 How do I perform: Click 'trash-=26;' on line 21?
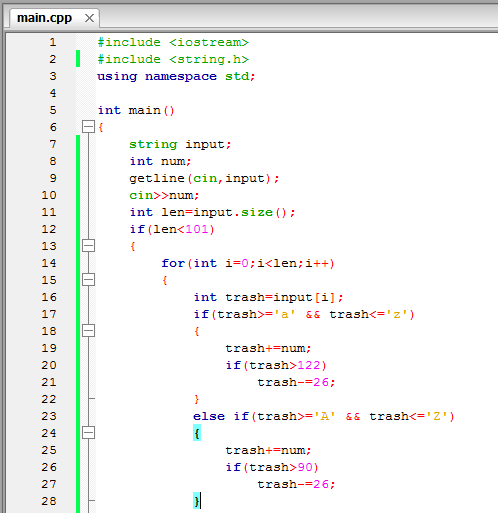296,383
